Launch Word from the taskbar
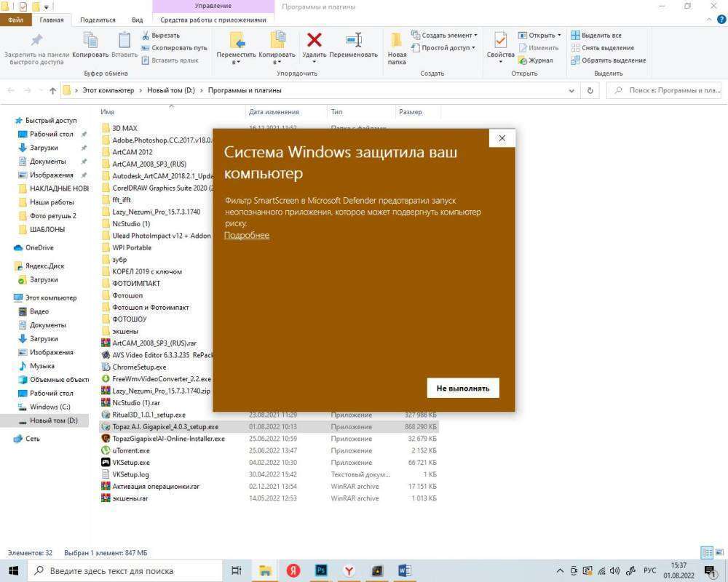Image resolution: width=728 pixels, height=582 pixels. [404, 571]
